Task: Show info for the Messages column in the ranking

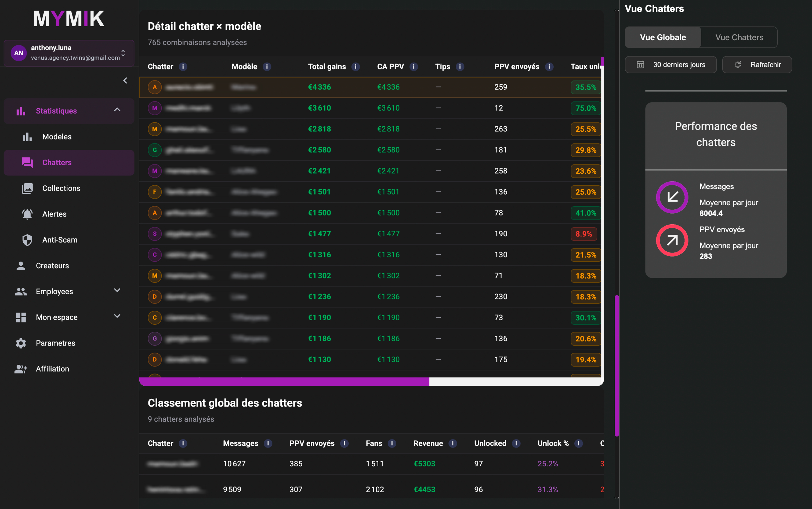Action: [268, 443]
